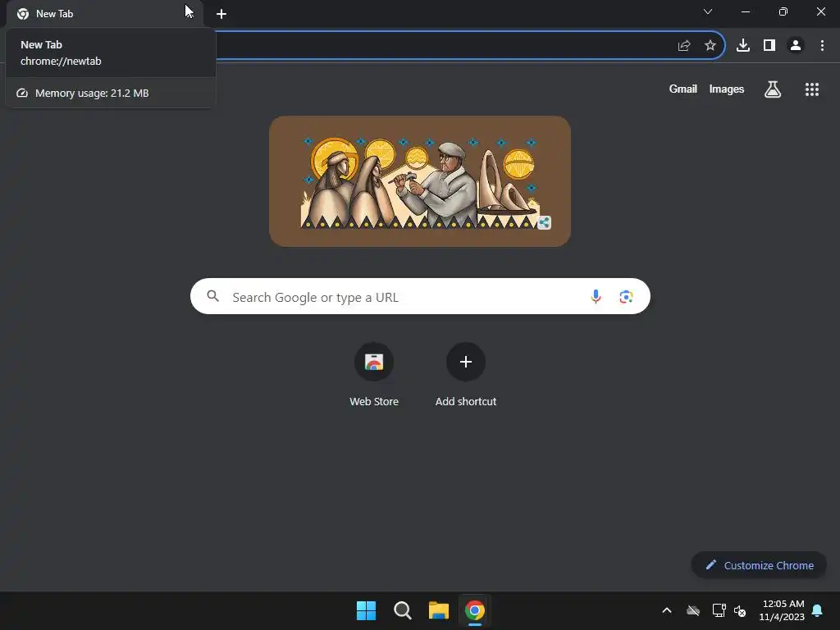Show hidden tray icons chevron
The image size is (840, 630).
667,610
